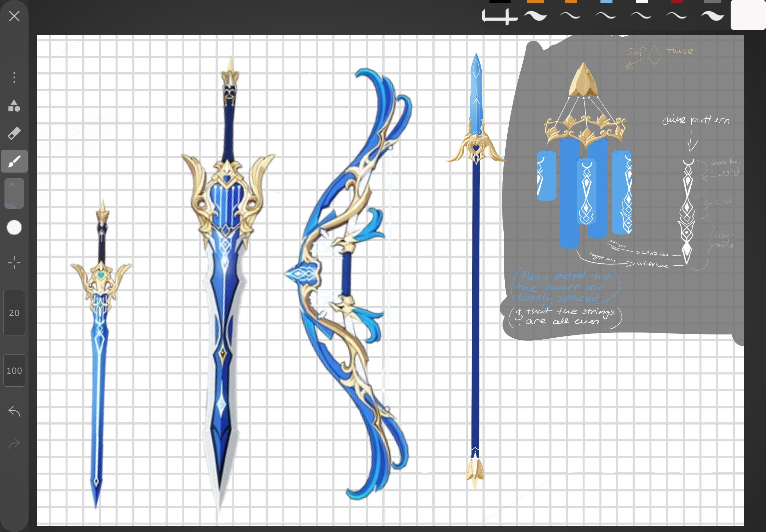Choose the thin orange brush preset
Viewport: 766px width, 532px height.
(x=570, y=15)
